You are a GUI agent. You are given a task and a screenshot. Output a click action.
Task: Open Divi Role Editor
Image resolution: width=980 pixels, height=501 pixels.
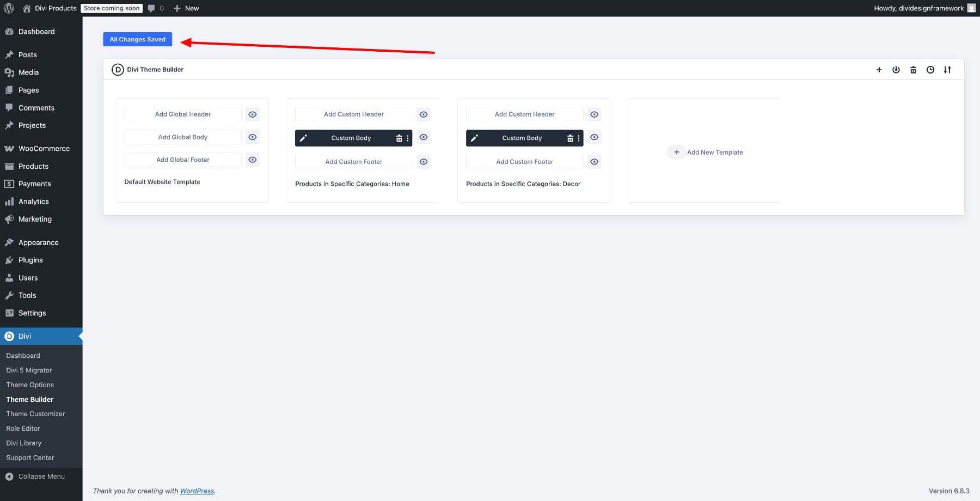point(23,429)
